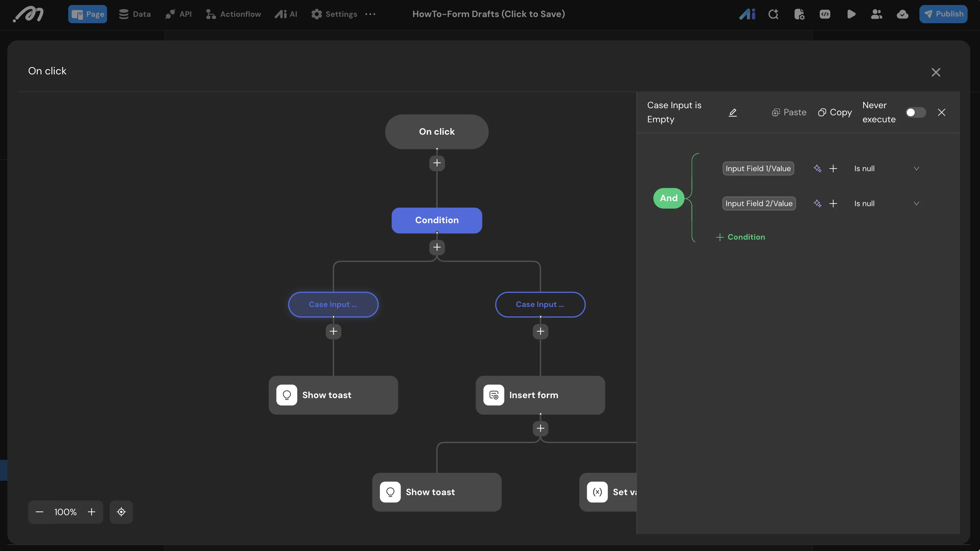Viewport: 980px width, 551px height.
Task: Click the cloud sync icon
Action: [x=902, y=14]
